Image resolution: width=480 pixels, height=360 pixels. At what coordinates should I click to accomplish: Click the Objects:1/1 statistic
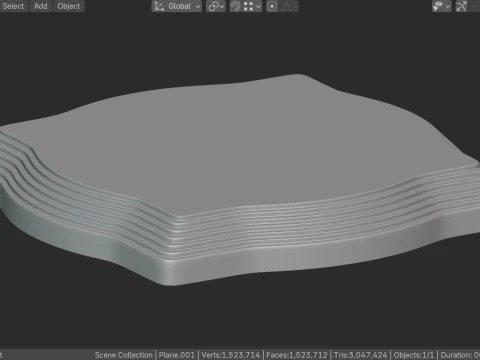(x=414, y=355)
